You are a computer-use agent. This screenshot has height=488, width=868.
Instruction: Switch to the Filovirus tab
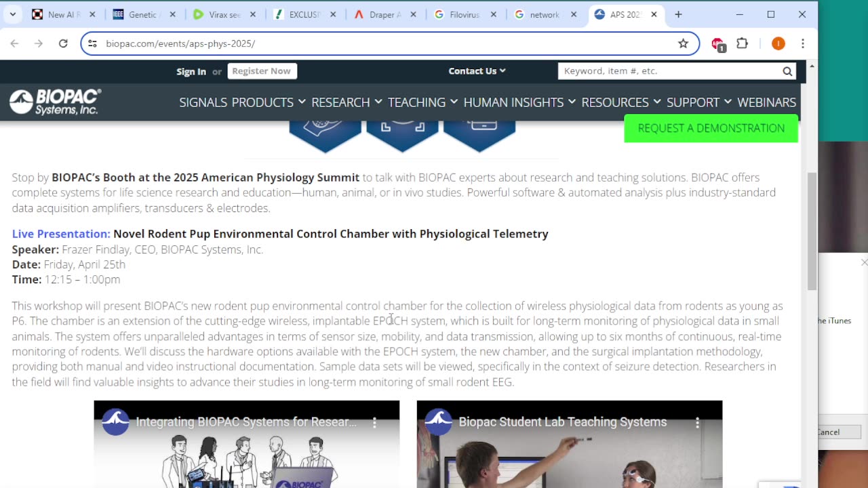(x=465, y=14)
